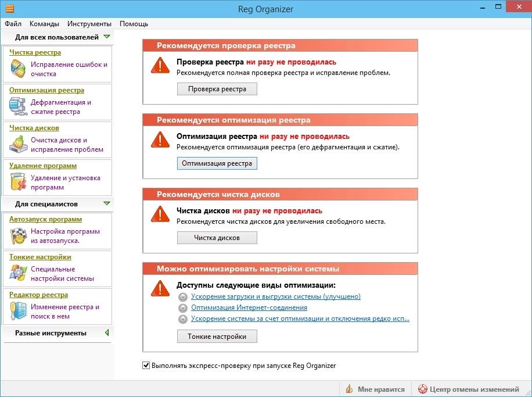Click the Проверка реестра button
This screenshot has width=532, height=397.
(x=217, y=89)
